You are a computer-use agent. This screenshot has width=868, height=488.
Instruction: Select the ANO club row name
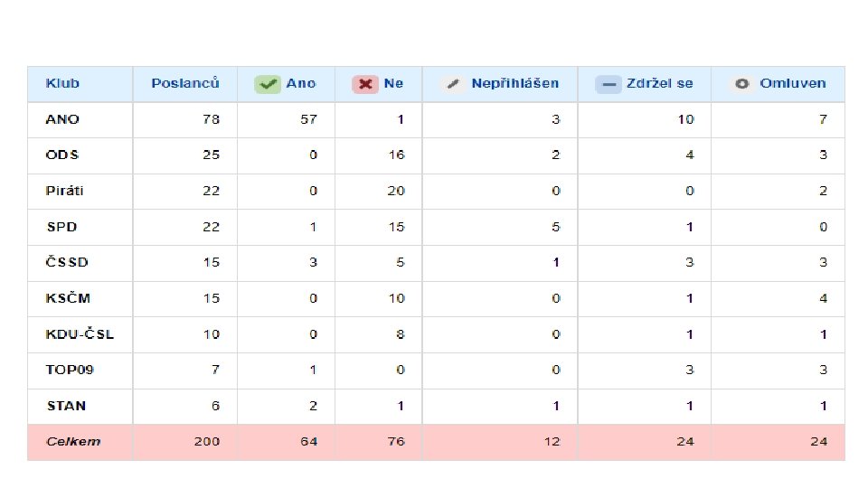click(x=63, y=119)
